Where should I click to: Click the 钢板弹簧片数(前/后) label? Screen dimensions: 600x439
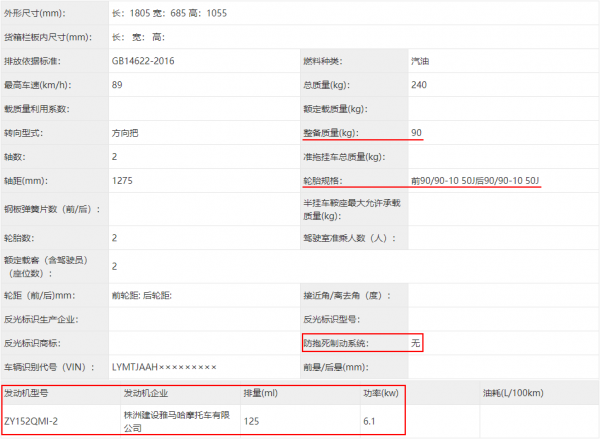(52, 209)
